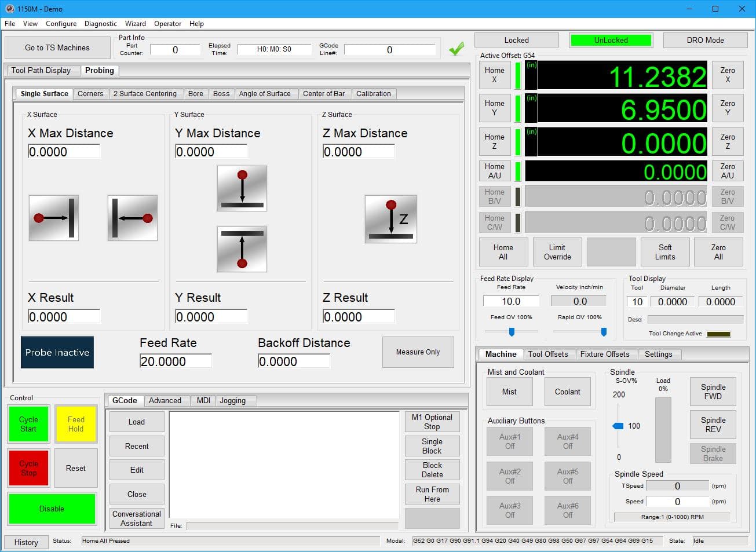Open the MDI tab
This screenshot has width=756, height=552.
pos(203,400)
